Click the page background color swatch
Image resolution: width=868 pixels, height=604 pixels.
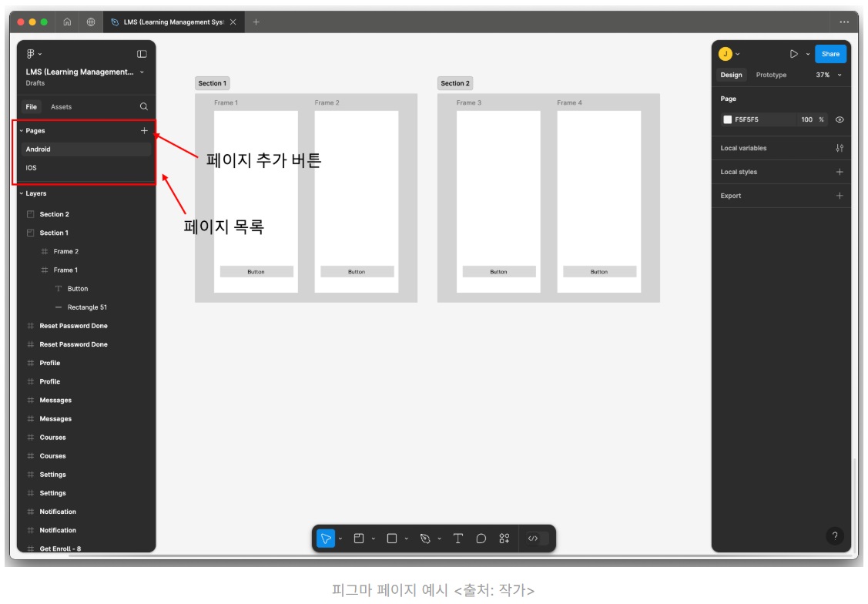pos(727,119)
